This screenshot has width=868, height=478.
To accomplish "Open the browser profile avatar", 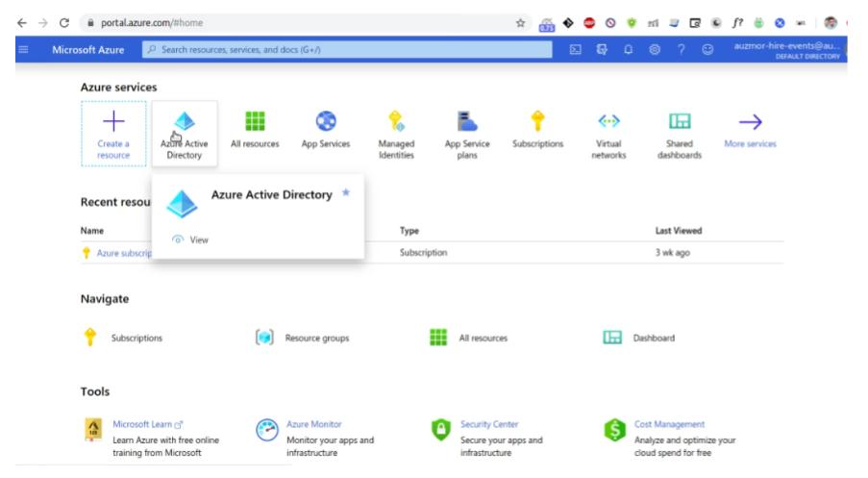I will point(831,23).
